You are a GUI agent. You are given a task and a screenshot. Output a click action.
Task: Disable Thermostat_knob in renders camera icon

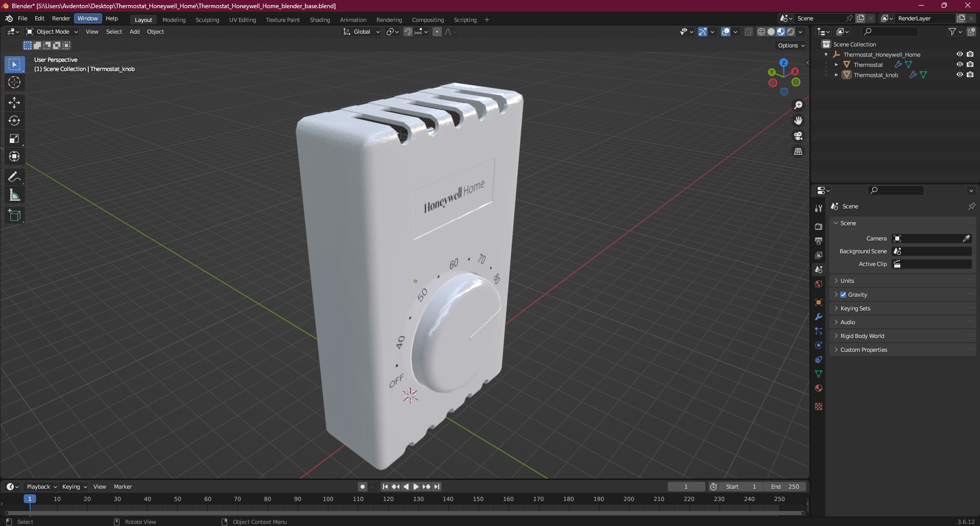click(x=970, y=75)
